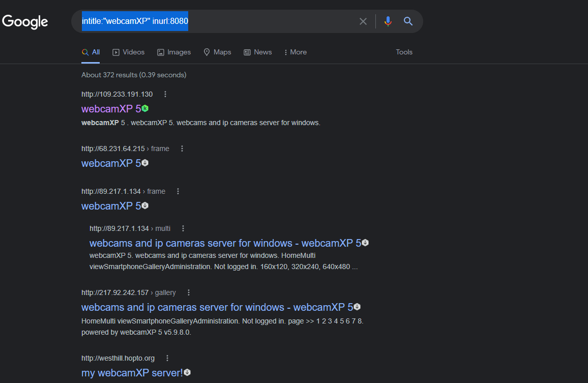The height and width of the screenshot is (383, 588).
Task: Click the http://217.92.242.157 › gallery URL text
Action: [129, 292]
